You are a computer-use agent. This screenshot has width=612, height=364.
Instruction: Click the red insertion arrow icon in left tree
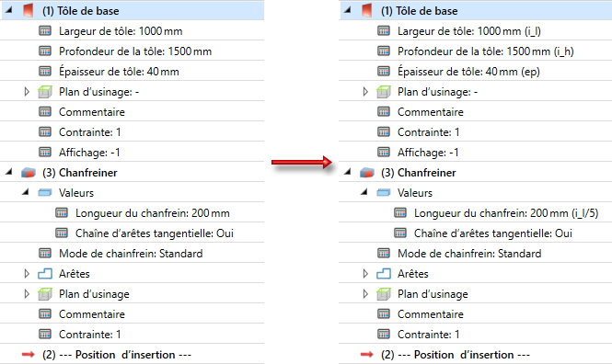tap(29, 354)
